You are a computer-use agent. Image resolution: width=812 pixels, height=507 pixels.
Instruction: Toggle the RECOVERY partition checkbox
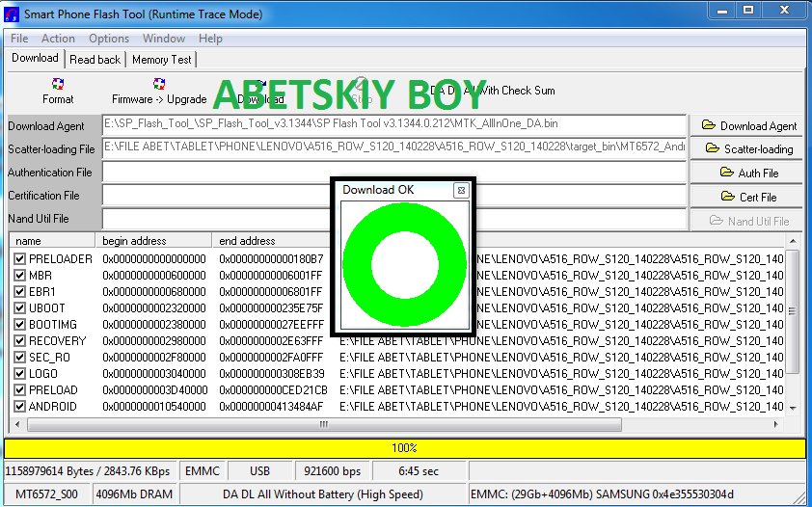pos(19,341)
